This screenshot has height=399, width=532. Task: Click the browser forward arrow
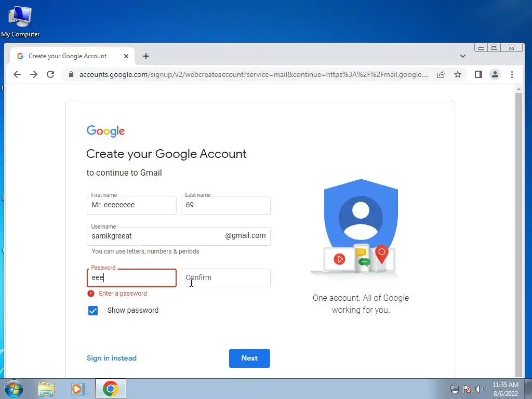34,74
